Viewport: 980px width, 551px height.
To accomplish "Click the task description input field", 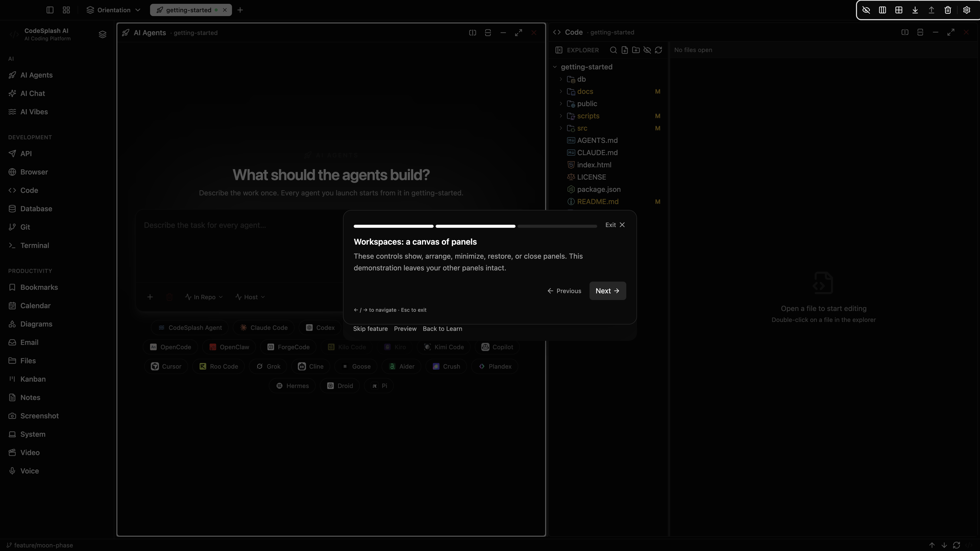I will tap(240, 246).
